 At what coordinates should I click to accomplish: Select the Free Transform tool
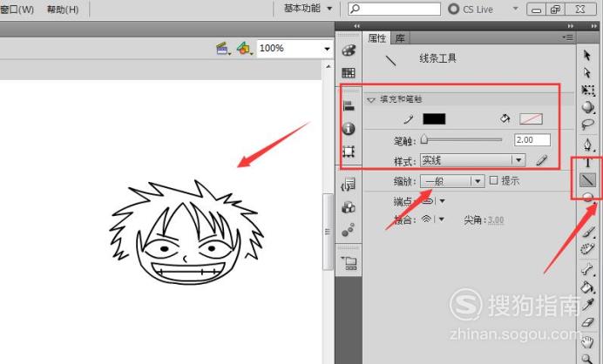587,90
